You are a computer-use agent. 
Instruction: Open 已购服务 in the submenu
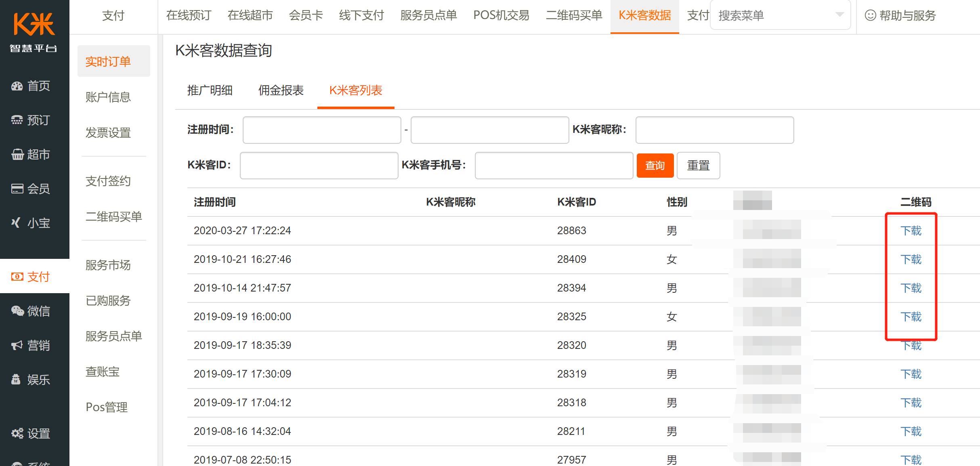click(x=108, y=300)
